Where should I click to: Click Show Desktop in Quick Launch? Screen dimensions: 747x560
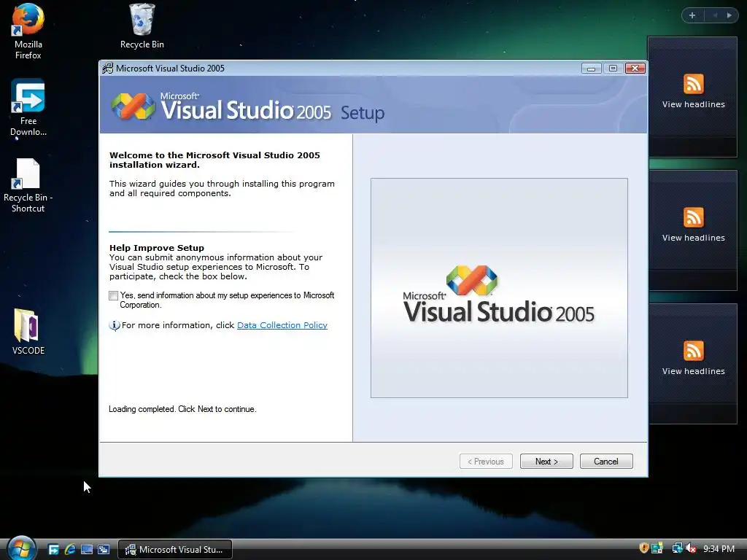87,550
